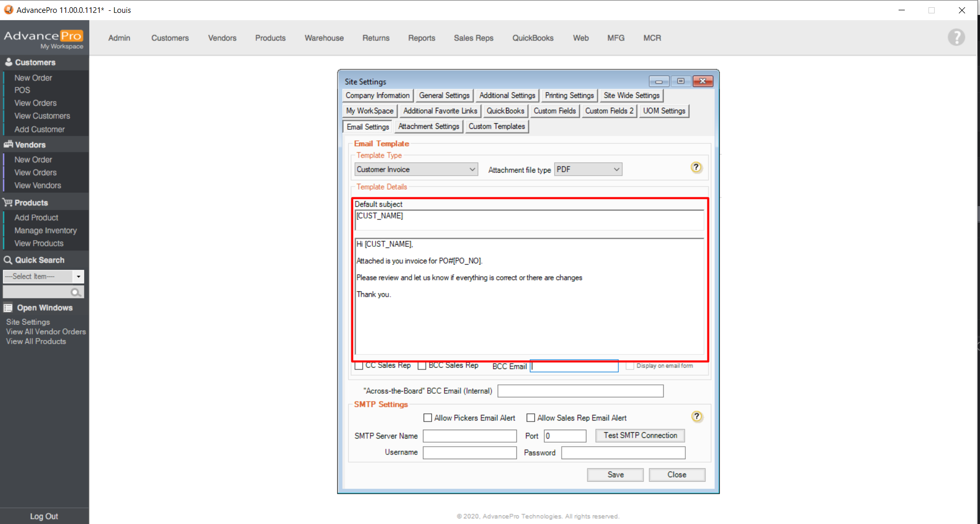Click the Email Template help icon

[x=696, y=167]
